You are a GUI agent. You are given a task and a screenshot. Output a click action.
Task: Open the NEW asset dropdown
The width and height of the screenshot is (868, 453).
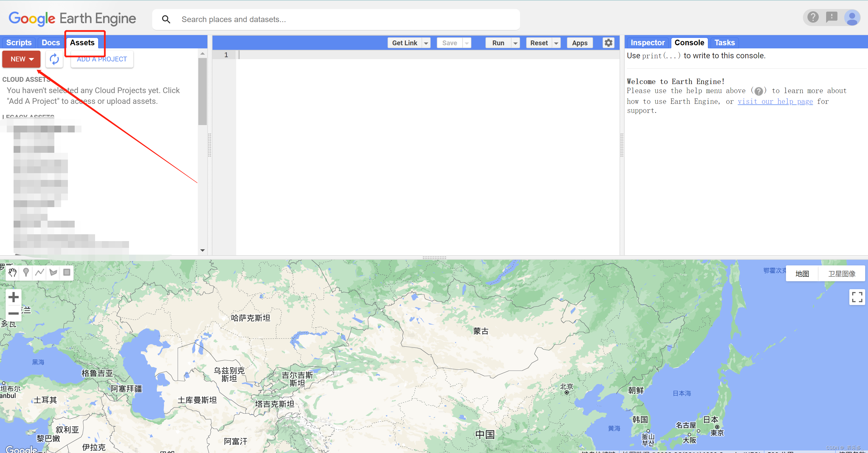(x=21, y=59)
